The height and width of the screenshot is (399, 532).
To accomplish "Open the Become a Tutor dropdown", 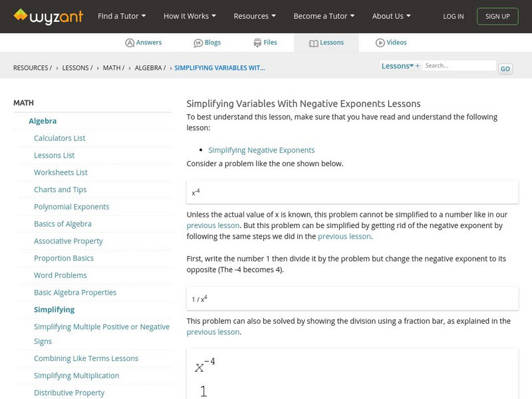I will pos(324,16).
